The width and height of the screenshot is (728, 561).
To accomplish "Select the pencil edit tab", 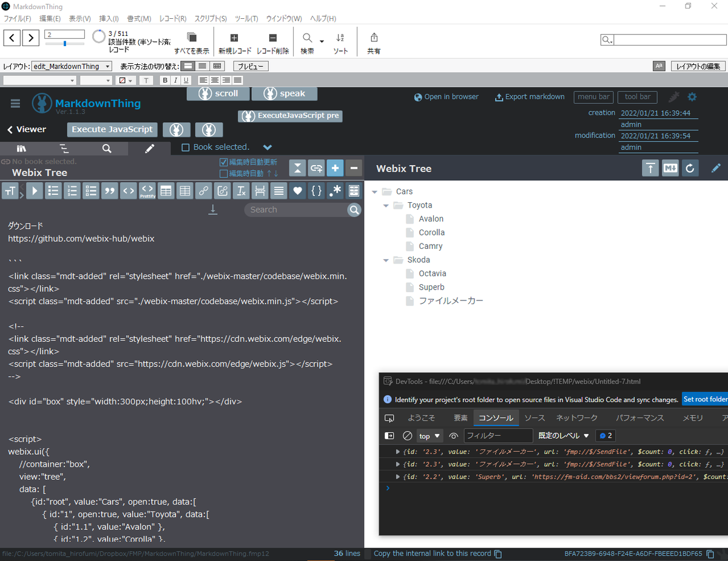I will pyautogui.click(x=150, y=148).
